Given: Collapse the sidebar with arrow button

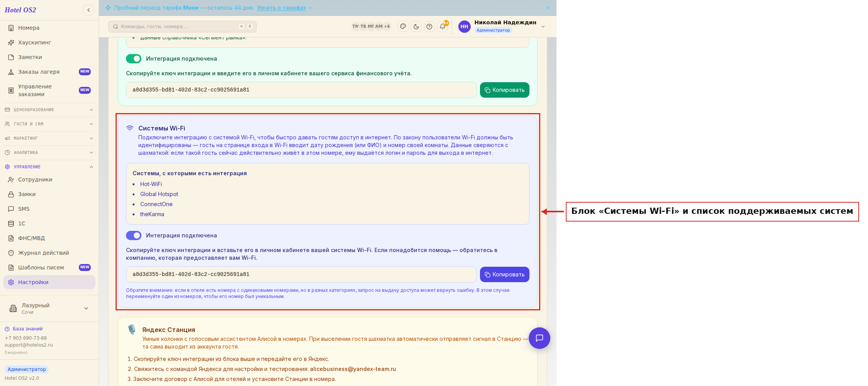Looking at the screenshot, I should pyautogui.click(x=89, y=10).
